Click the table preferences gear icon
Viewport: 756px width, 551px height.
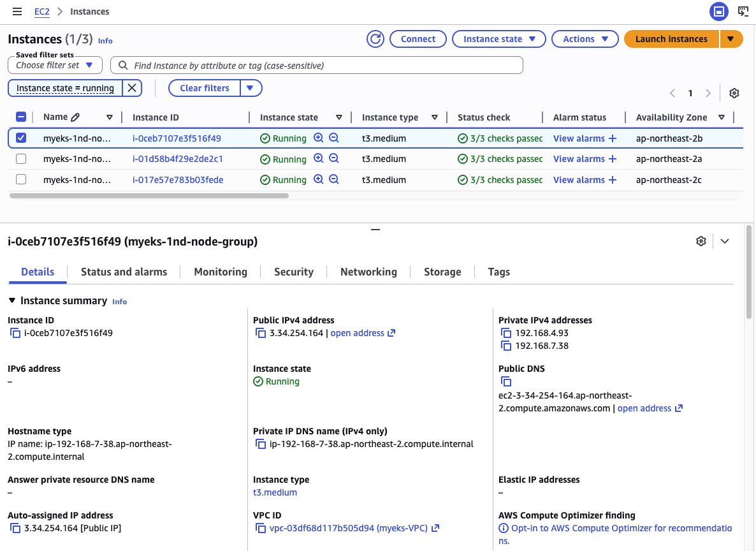(734, 93)
